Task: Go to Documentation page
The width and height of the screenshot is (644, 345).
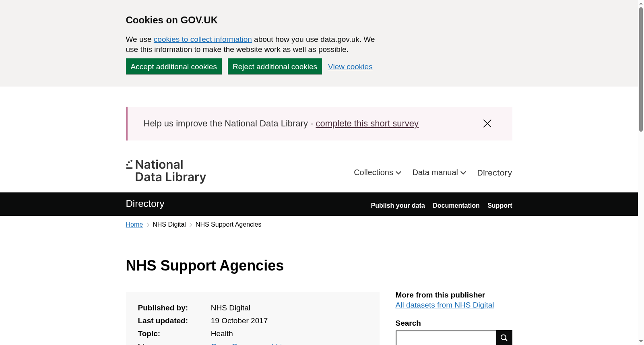Action: (456, 205)
